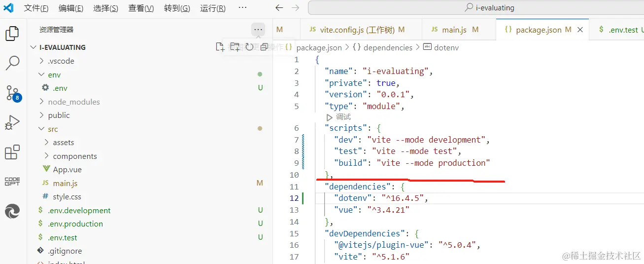Click the JS icon on main.js tab

(x=435, y=30)
